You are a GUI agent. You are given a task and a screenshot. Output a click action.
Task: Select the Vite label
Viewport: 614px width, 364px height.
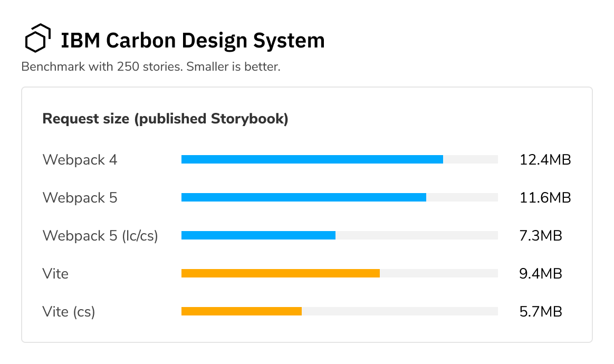click(55, 273)
